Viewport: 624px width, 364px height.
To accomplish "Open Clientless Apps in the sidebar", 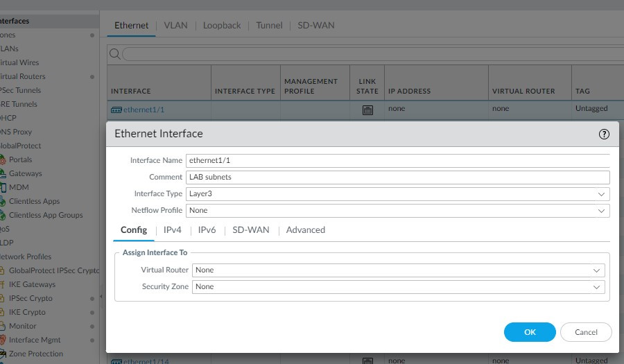I will pos(34,201).
